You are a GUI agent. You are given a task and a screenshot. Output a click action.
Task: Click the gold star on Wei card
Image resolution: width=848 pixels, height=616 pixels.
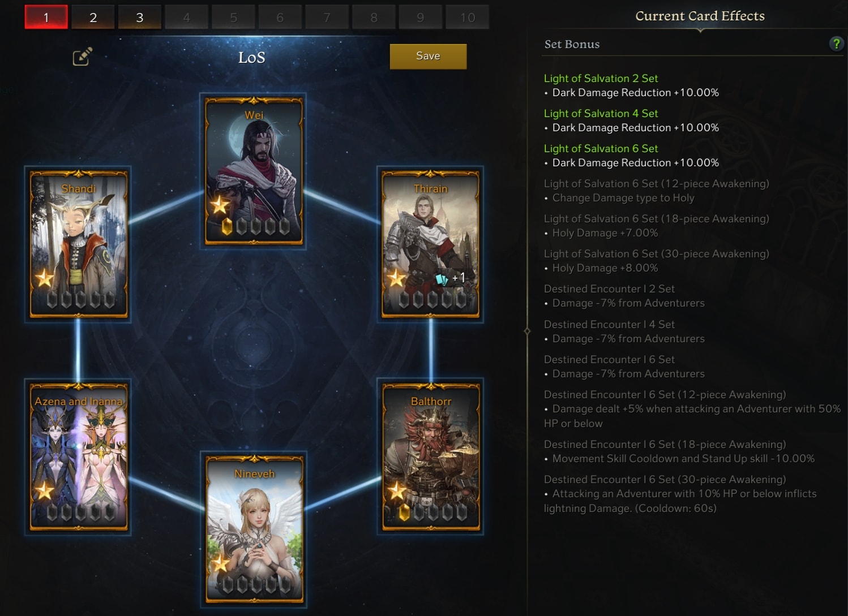(x=220, y=204)
